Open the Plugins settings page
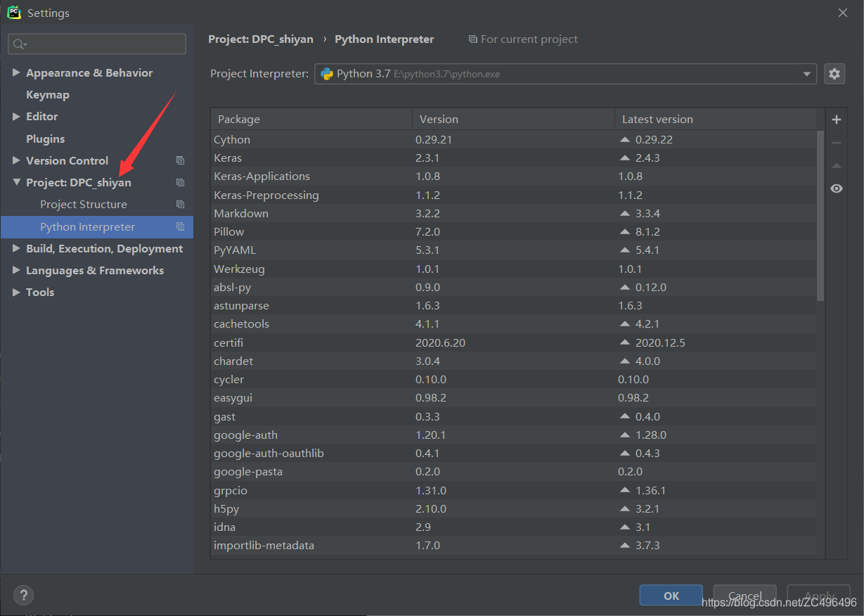This screenshot has width=864, height=616. point(45,139)
